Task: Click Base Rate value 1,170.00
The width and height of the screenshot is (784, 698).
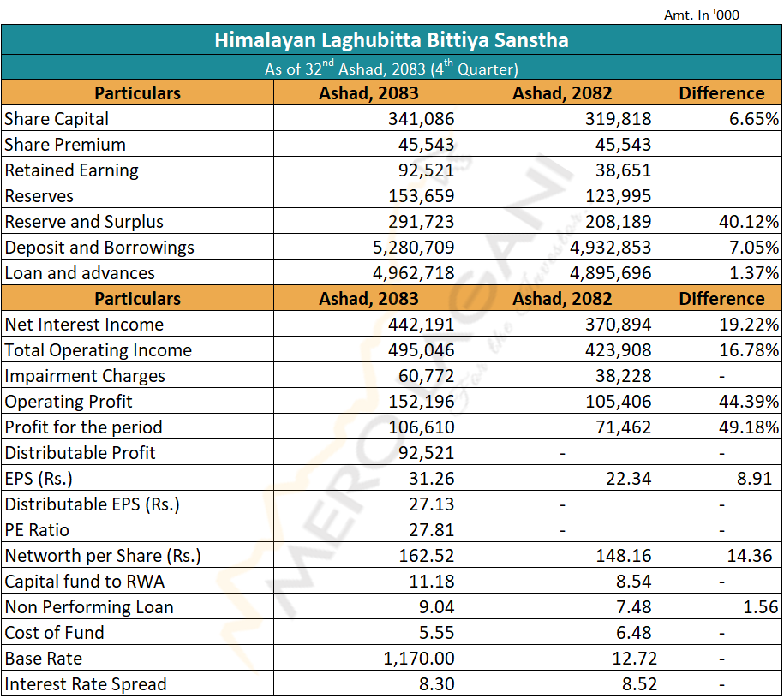Action: click(x=418, y=659)
